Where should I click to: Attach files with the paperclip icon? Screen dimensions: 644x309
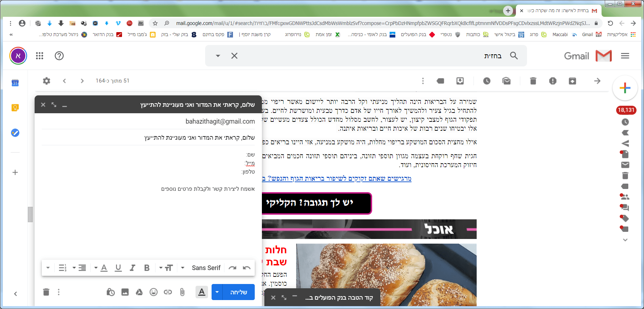[x=182, y=292]
